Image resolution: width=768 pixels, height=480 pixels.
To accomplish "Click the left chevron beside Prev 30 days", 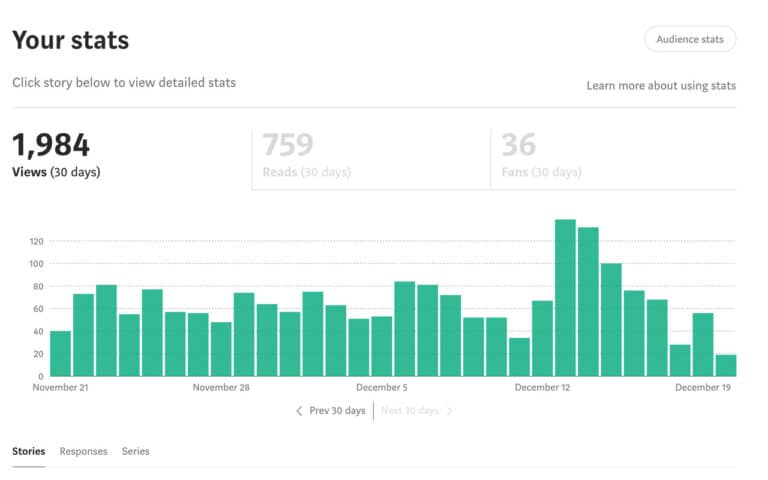I will point(299,411).
